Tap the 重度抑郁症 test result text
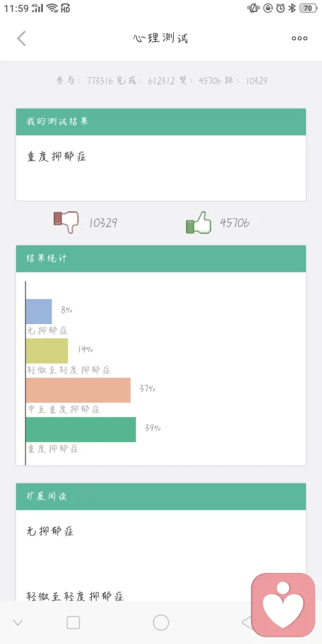Screen dimensions: 322x644 (x=56, y=157)
